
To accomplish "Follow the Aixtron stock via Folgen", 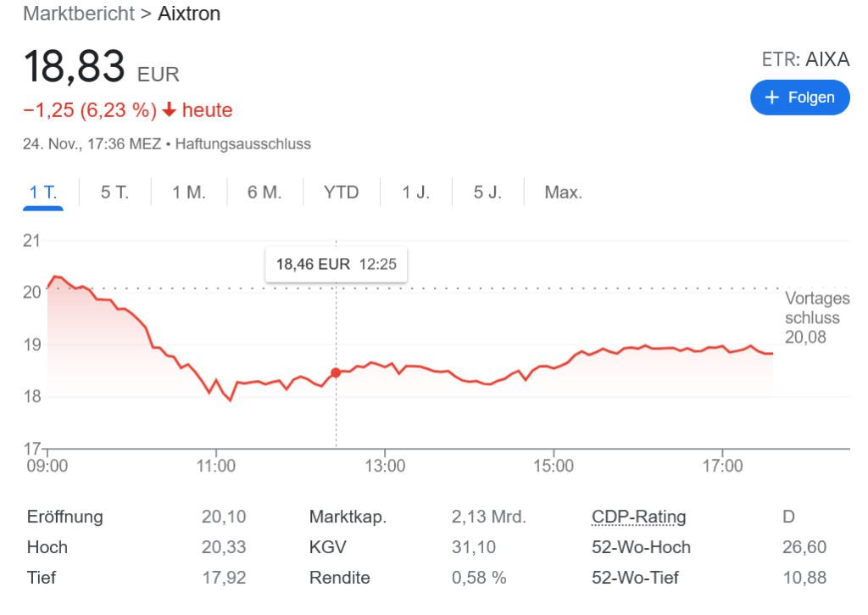I will [799, 97].
